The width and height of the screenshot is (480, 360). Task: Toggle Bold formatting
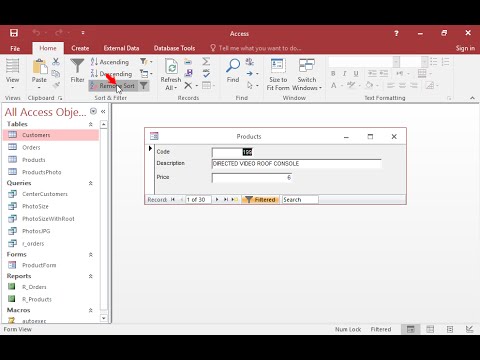(333, 74)
